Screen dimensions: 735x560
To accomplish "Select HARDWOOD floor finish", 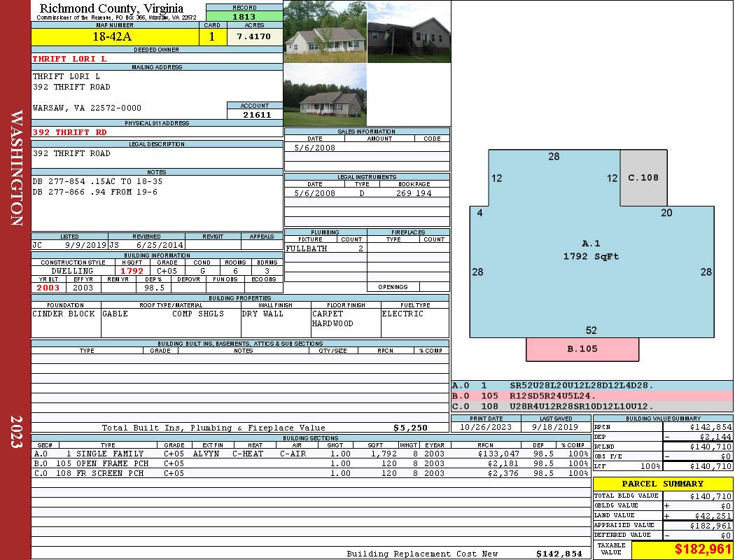I will point(332,324).
